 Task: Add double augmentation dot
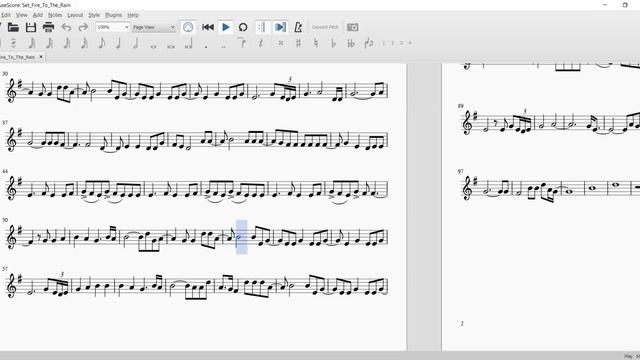tap(223, 46)
